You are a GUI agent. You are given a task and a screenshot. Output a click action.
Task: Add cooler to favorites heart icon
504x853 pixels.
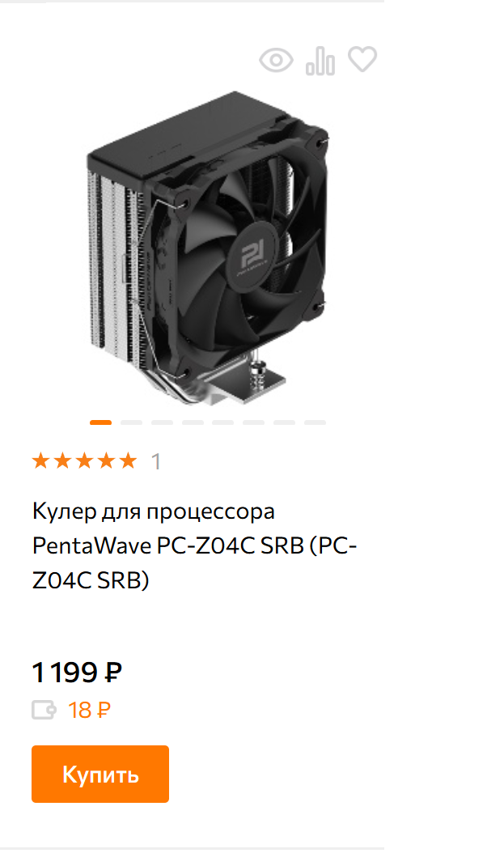pos(362,59)
